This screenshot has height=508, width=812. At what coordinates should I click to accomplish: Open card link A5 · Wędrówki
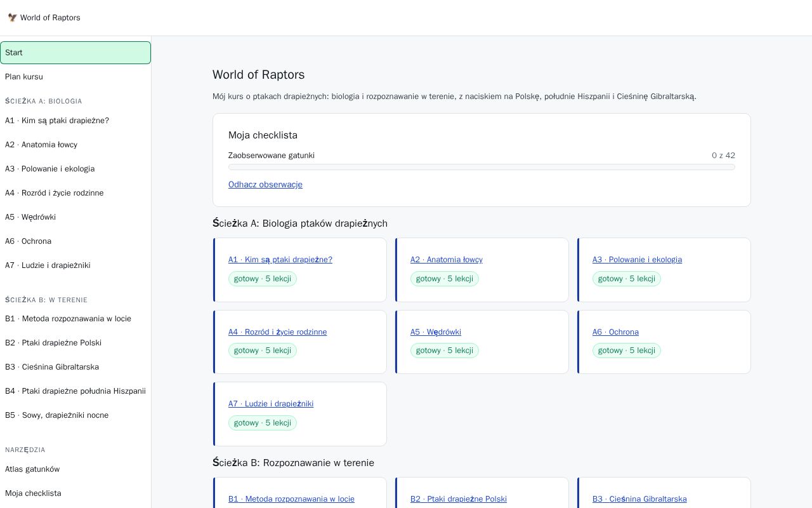pos(436,332)
